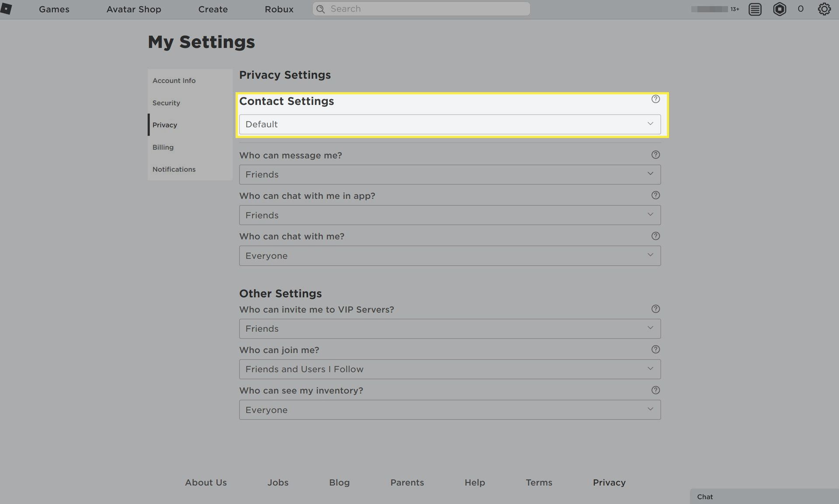The height and width of the screenshot is (504, 839).
Task: Open the Who can message me dropdown
Action: [450, 175]
